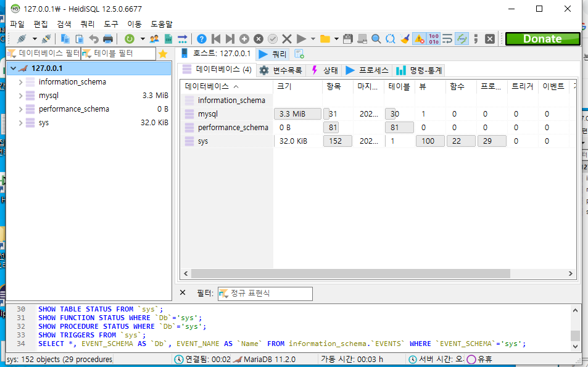Screen dimensions: 588x367
Task: Click the Find magnifier icon
Action: (x=376, y=39)
